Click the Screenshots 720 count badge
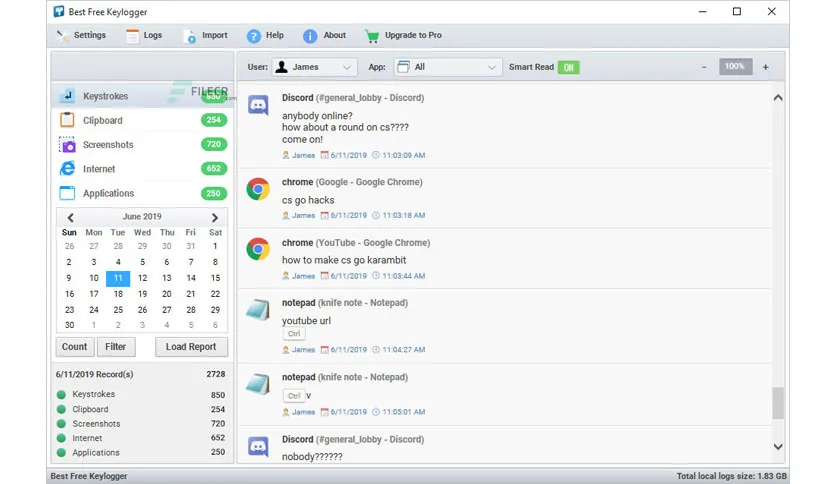Screen dimensions: 836x484 coord(214,144)
